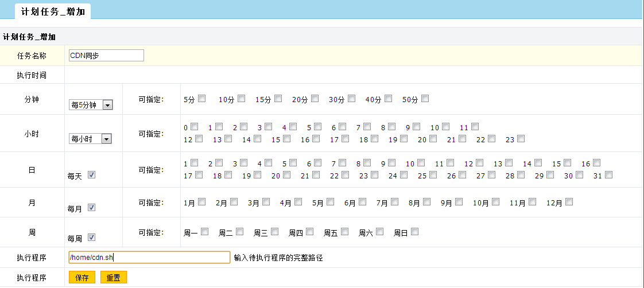Open the 每小时 hour dropdown
This screenshot has height=288, width=644.
91,139
